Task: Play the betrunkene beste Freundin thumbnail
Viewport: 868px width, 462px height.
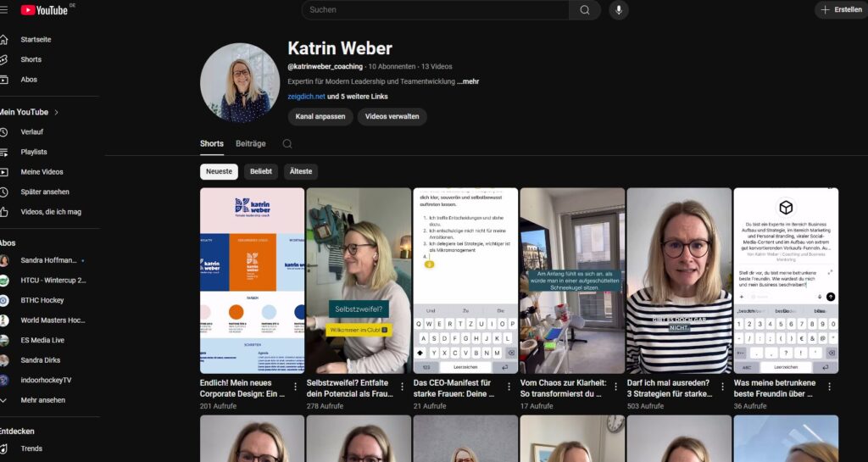Action: tap(786, 281)
